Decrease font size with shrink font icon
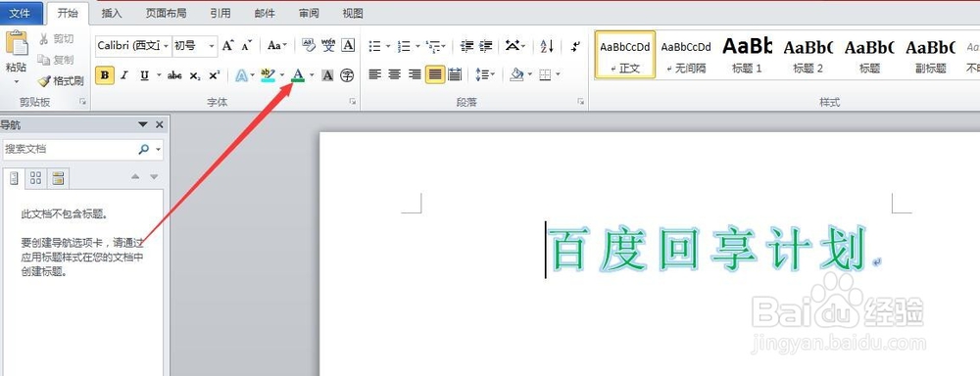This screenshot has width=980, height=376. click(x=247, y=45)
